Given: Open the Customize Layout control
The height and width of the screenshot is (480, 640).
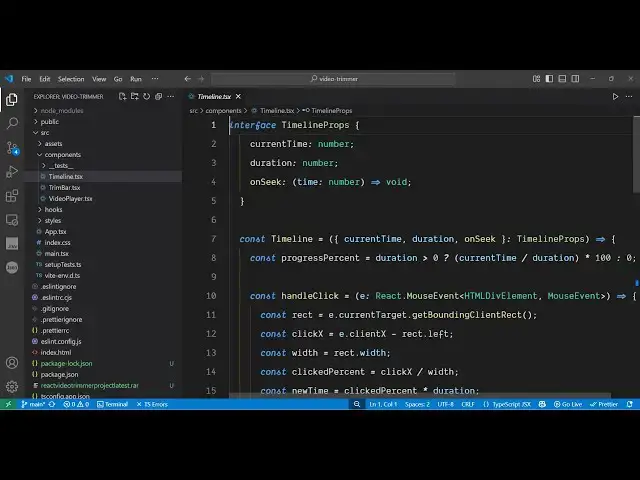Looking at the screenshot, I should [536, 78].
